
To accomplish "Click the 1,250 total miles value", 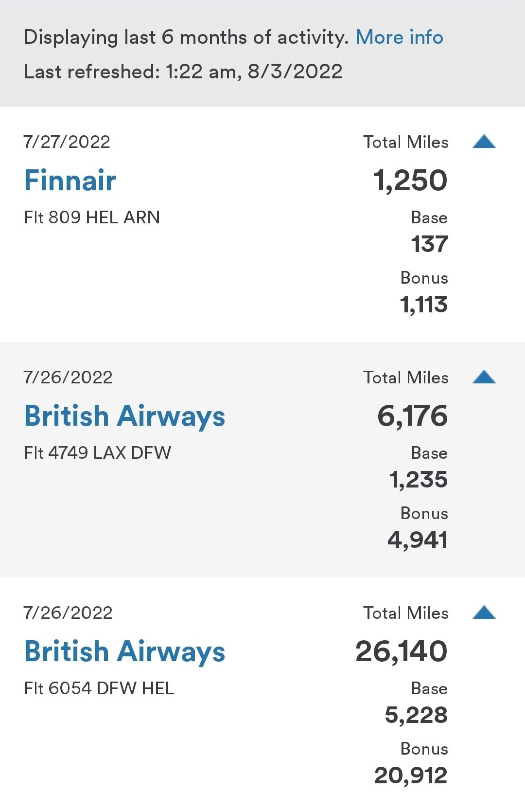I will point(410,180).
